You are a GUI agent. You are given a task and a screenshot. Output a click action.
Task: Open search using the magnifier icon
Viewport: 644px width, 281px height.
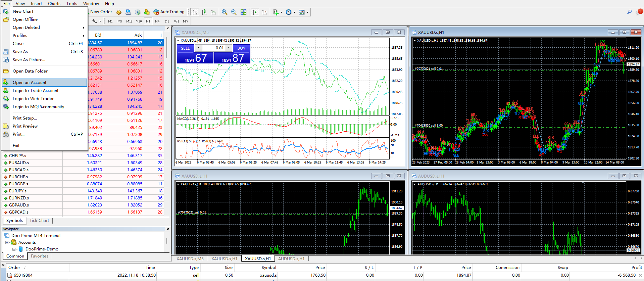(x=629, y=12)
